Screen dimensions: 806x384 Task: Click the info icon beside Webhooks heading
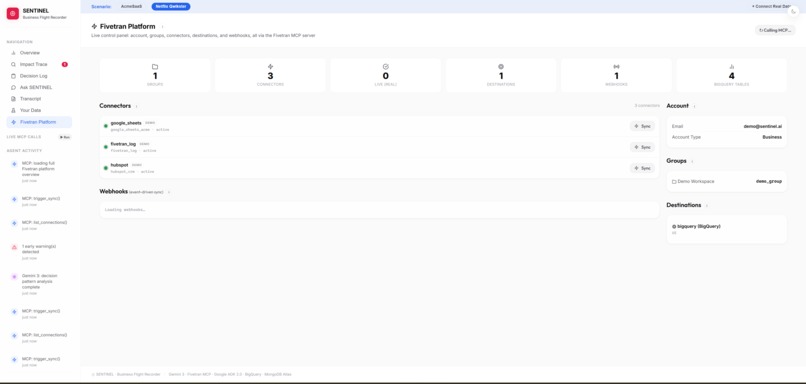pyautogui.click(x=169, y=192)
